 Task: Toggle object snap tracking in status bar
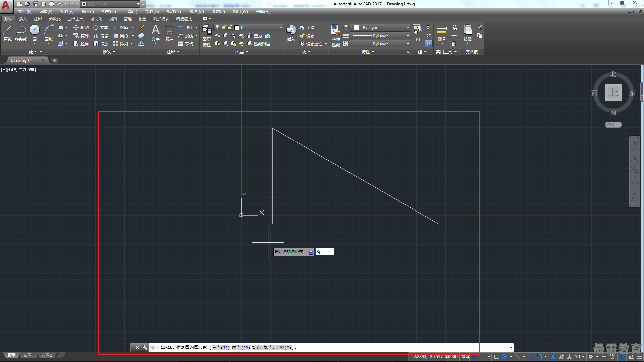point(531,357)
